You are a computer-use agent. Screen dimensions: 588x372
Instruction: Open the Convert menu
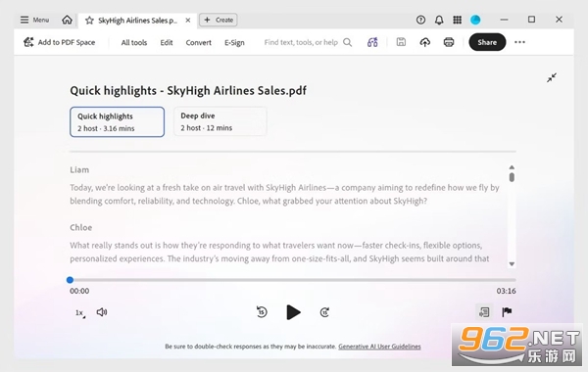click(198, 43)
